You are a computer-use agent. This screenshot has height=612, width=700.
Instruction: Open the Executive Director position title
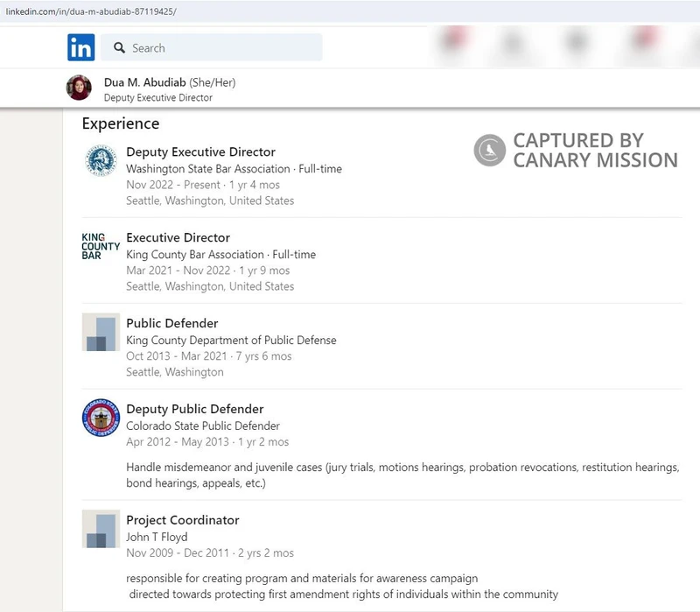pyautogui.click(x=178, y=237)
